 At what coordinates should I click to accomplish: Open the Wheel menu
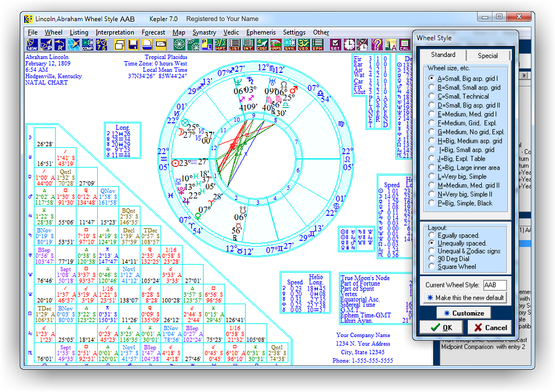tap(53, 32)
